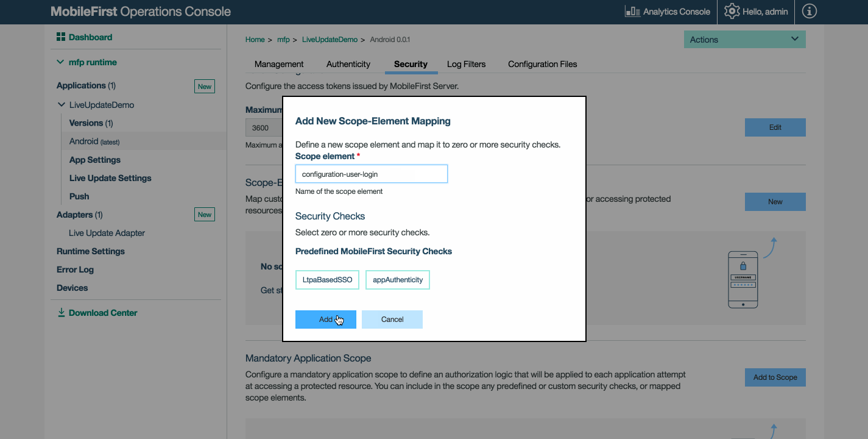The width and height of the screenshot is (868, 439).
Task: Toggle the appAuthenticity security check
Action: click(x=398, y=280)
